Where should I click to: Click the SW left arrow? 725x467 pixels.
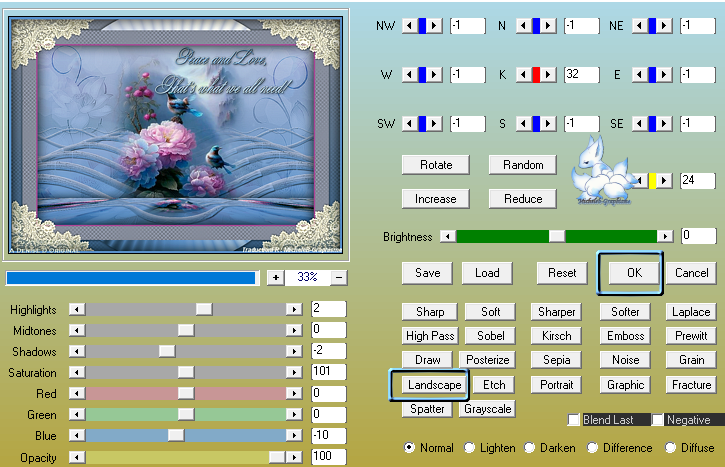409,123
